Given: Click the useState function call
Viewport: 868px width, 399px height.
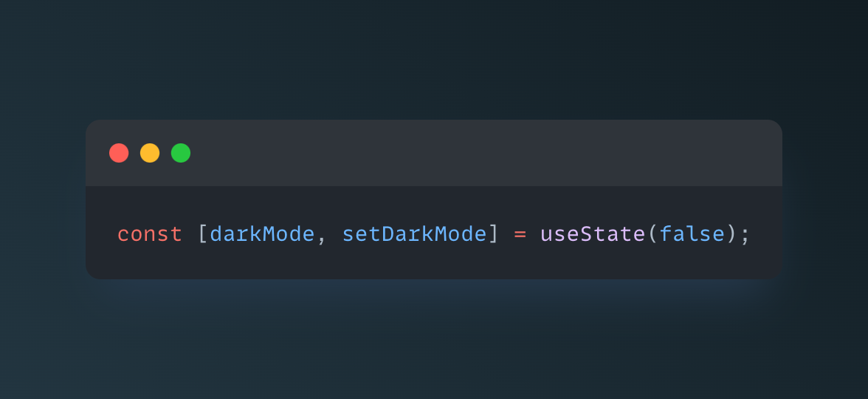Looking at the screenshot, I should pos(593,234).
